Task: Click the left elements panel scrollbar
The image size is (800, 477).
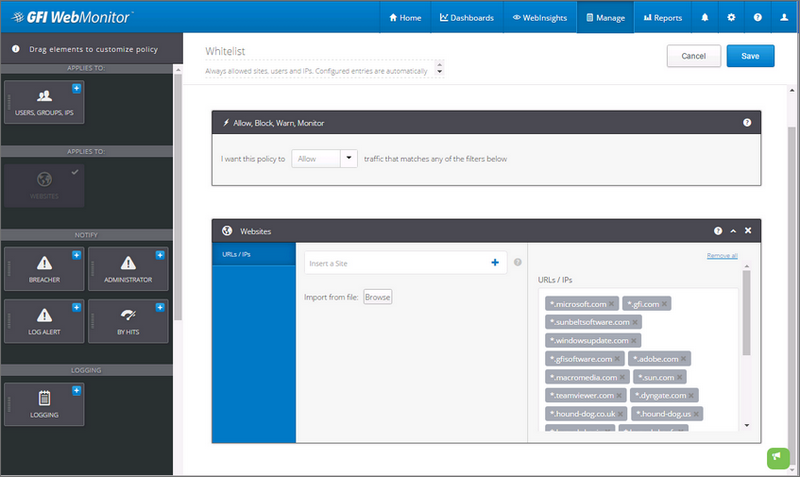Action: point(178,196)
